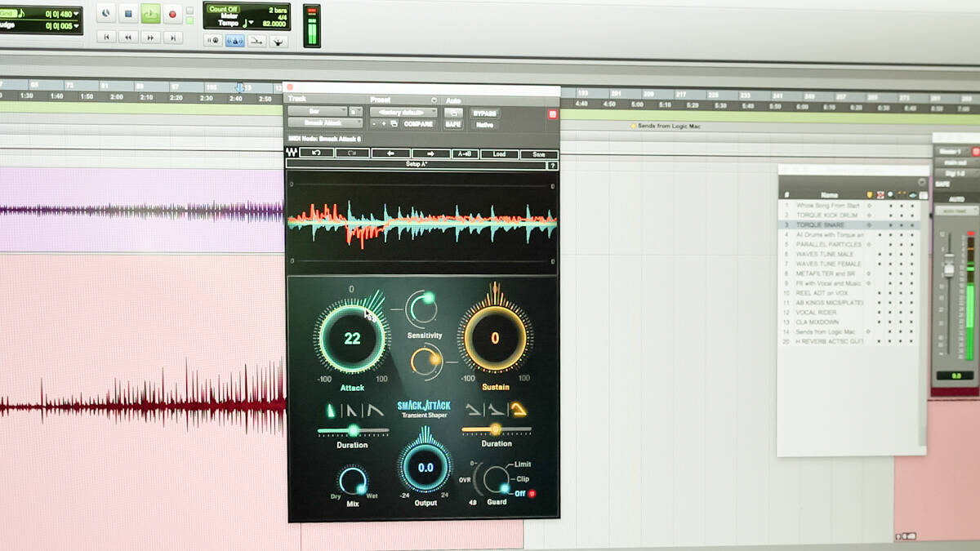Click the A to B copy button
Screen dimensions: 980x551
pyautogui.click(x=465, y=153)
